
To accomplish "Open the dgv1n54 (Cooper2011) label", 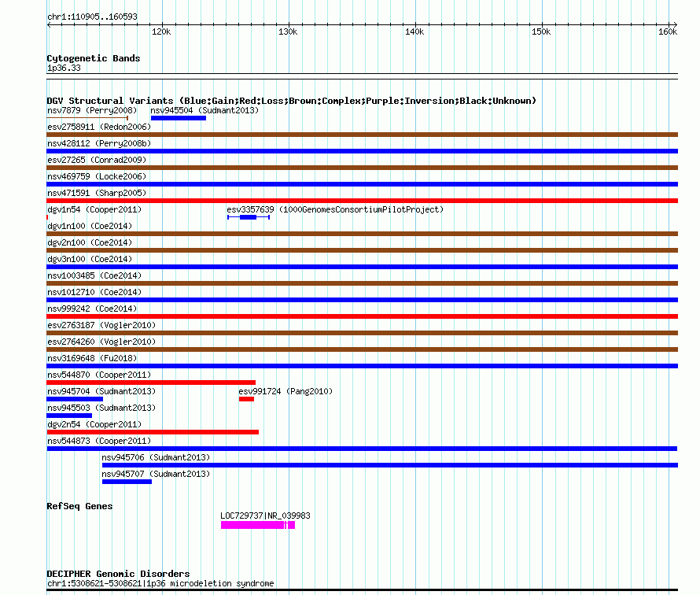I will (x=94, y=209).
